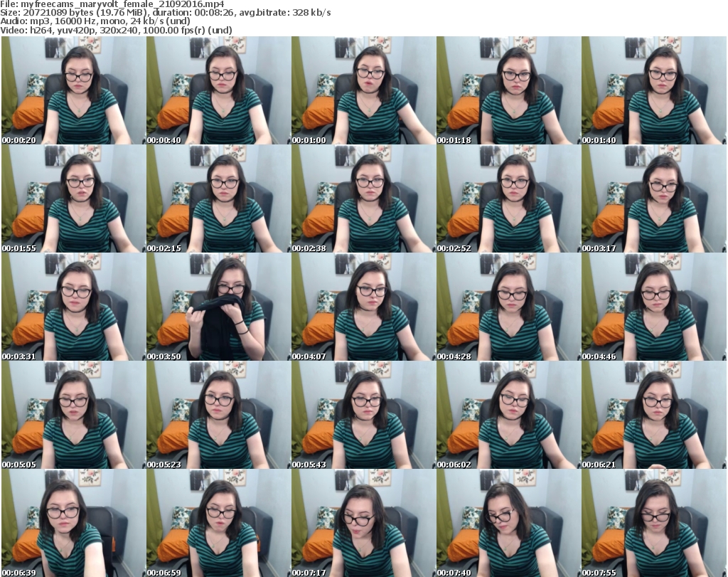Click the file name ending in 21092016.mp4
This screenshot has height=577, width=728.
(x=122, y=4)
